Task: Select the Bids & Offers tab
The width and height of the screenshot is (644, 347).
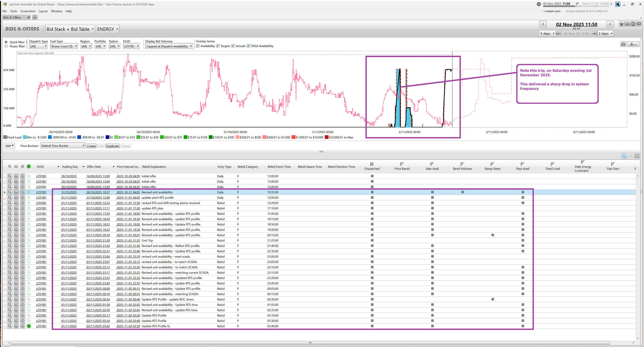Action: pos(12,18)
